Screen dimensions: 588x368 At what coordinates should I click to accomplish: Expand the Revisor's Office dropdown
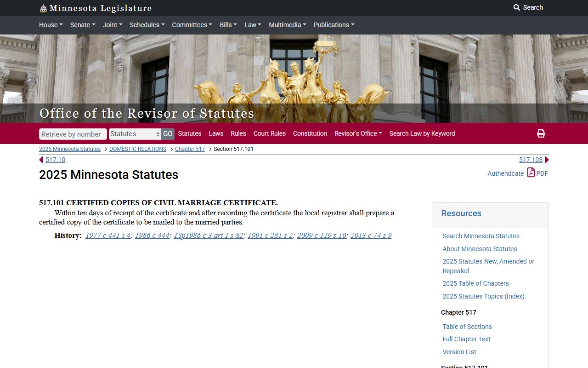358,133
